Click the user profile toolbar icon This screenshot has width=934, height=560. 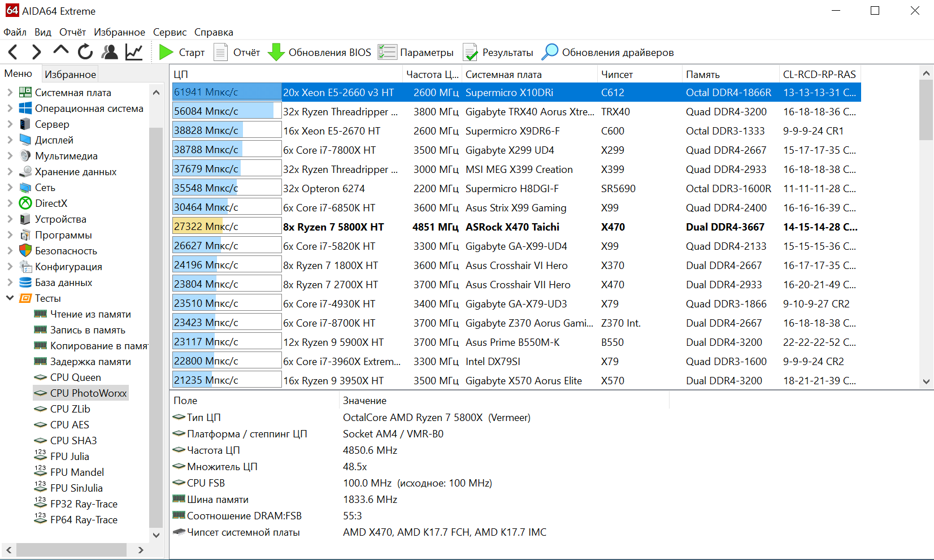110,52
